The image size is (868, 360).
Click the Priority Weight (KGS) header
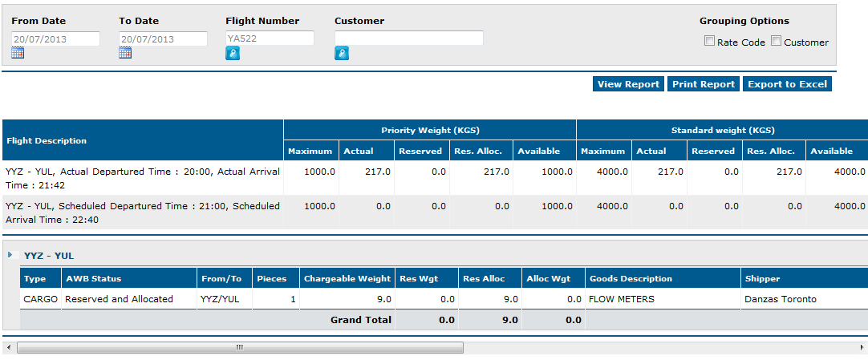coord(430,131)
